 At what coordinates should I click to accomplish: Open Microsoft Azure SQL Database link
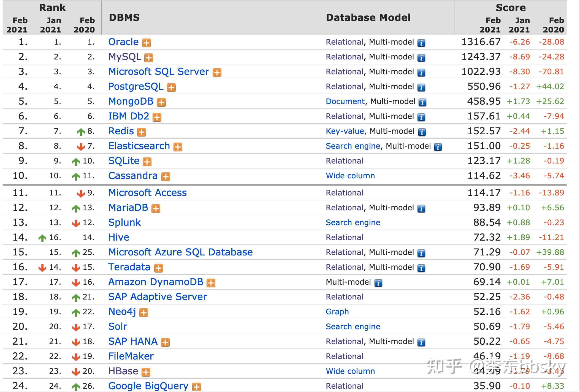(181, 252)
